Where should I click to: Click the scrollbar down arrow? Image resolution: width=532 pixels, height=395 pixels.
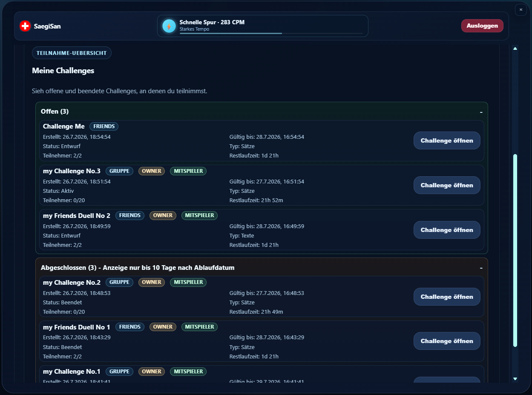coord(515,378)
